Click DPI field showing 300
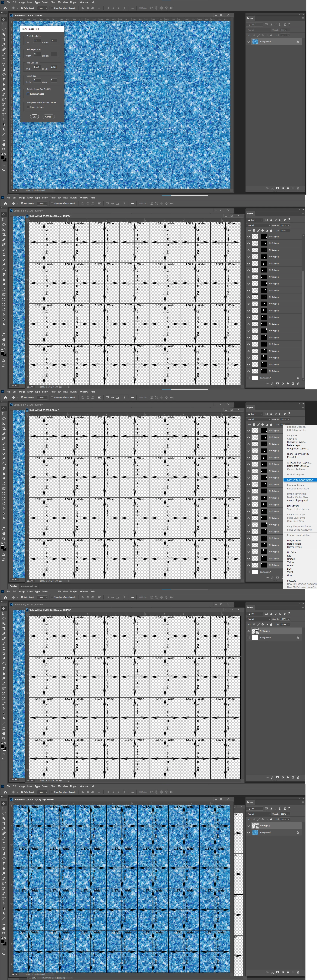 coord(37,41)
